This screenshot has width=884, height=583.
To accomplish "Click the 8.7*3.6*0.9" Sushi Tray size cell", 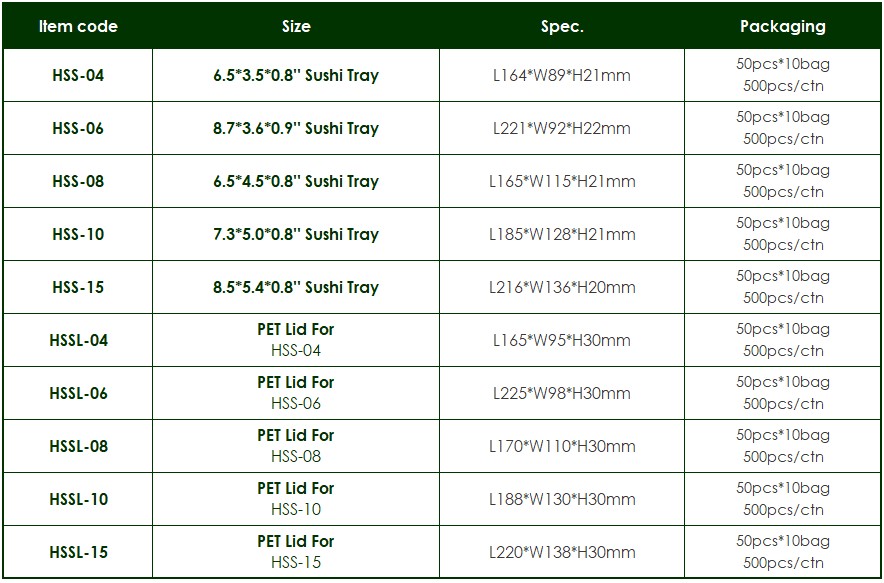I will tap(296, 128).
